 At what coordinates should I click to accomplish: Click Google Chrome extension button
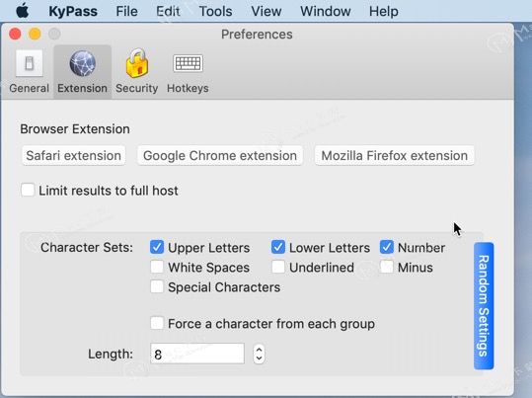[x=220, y=155]
